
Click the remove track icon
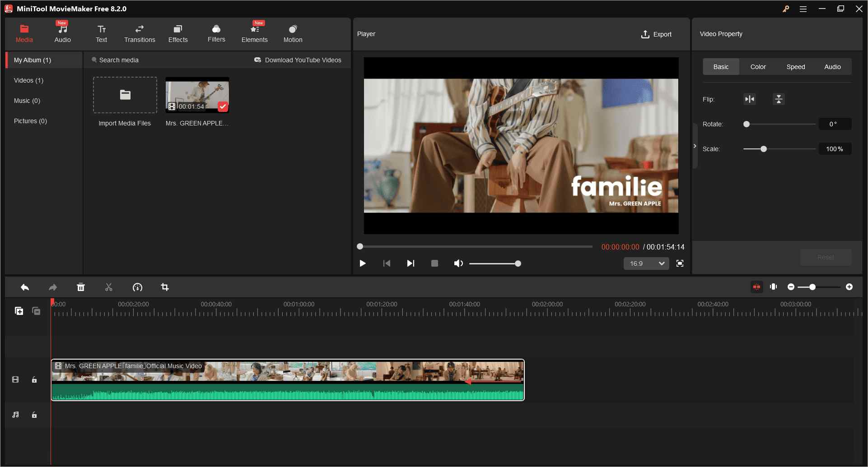pyautogui.click(x=36, y=311)
